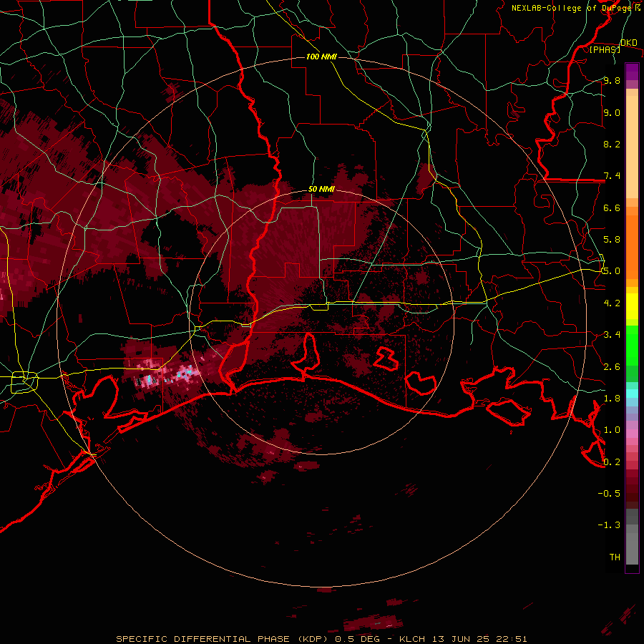Click the purple top segment of color bar
The width and height of the screenshot is (644, 644).
tap(632, 72)
